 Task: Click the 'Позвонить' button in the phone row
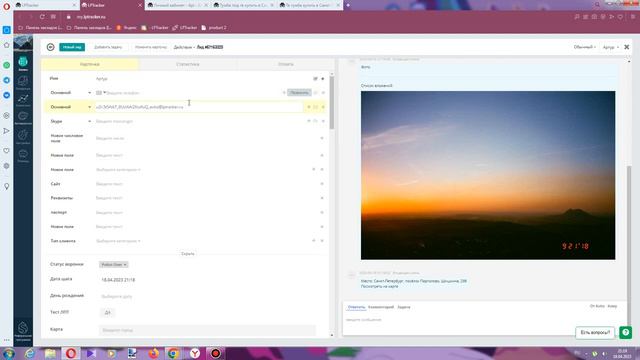point(299,93)
